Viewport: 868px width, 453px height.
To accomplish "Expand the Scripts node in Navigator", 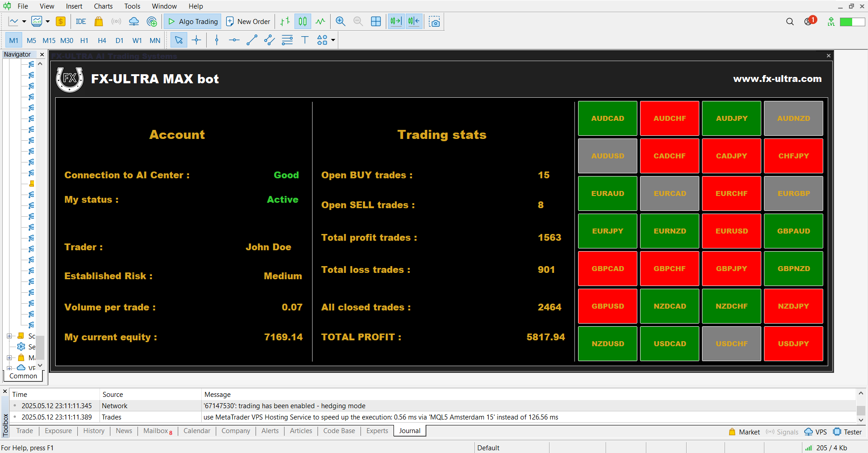I will [x=9, y=336].
